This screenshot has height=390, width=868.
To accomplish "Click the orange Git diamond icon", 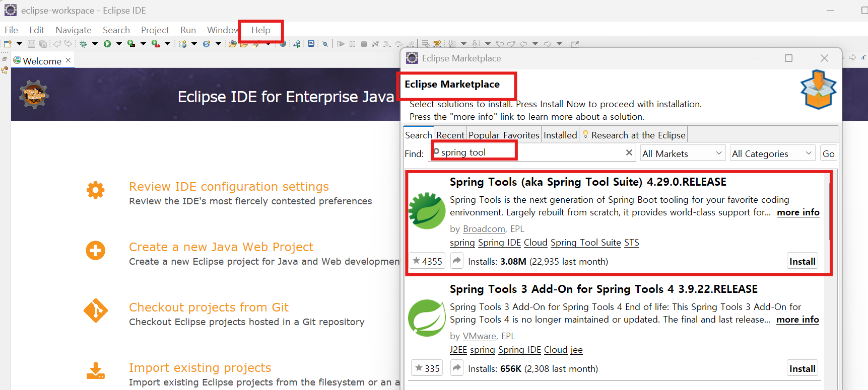I will [95, 311].
